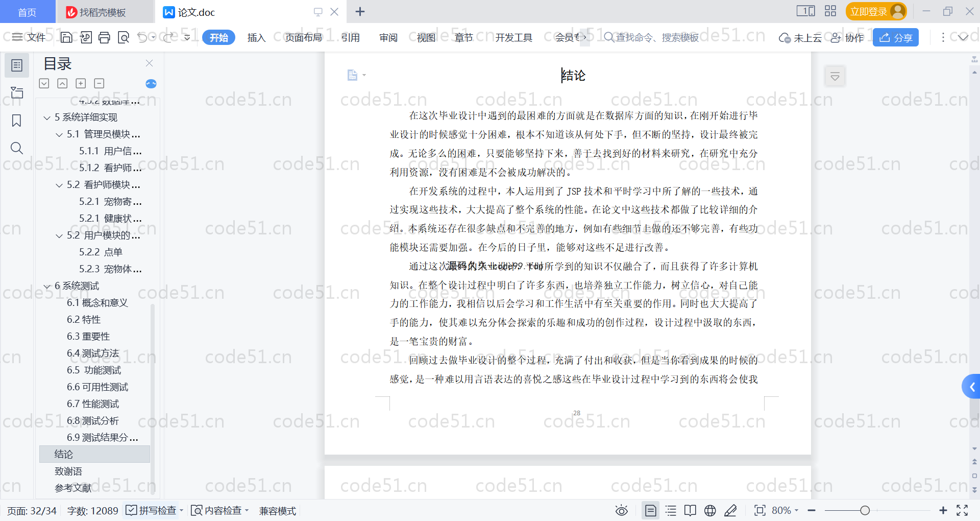Image resolution: width=980 pixels, height=521 pixels.
Task: Collapse the 6 系统测试 tree node
Action: [x=47, y=287]
